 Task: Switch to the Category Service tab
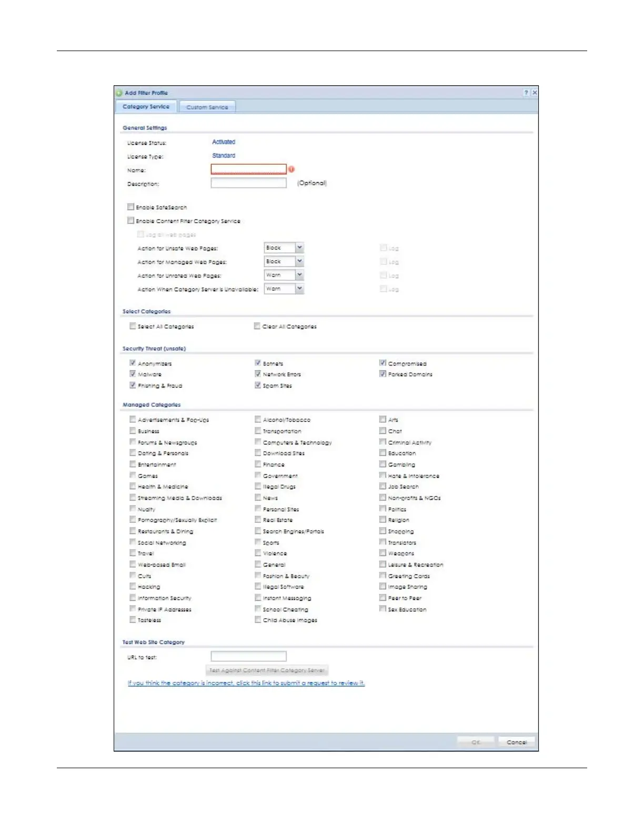click(146, 107)
